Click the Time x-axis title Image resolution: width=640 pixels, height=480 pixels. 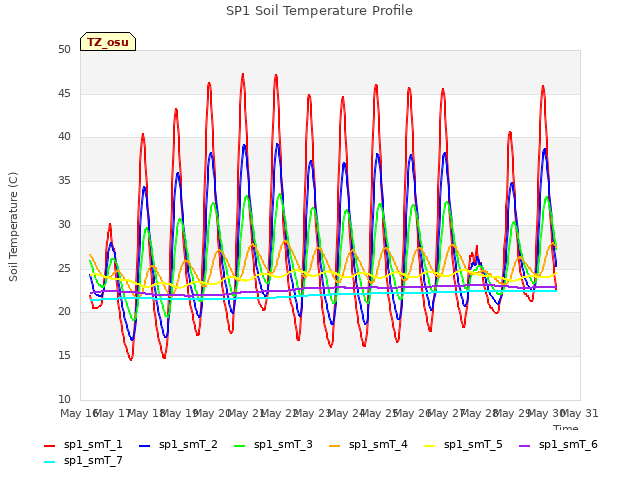coord(566,427)
